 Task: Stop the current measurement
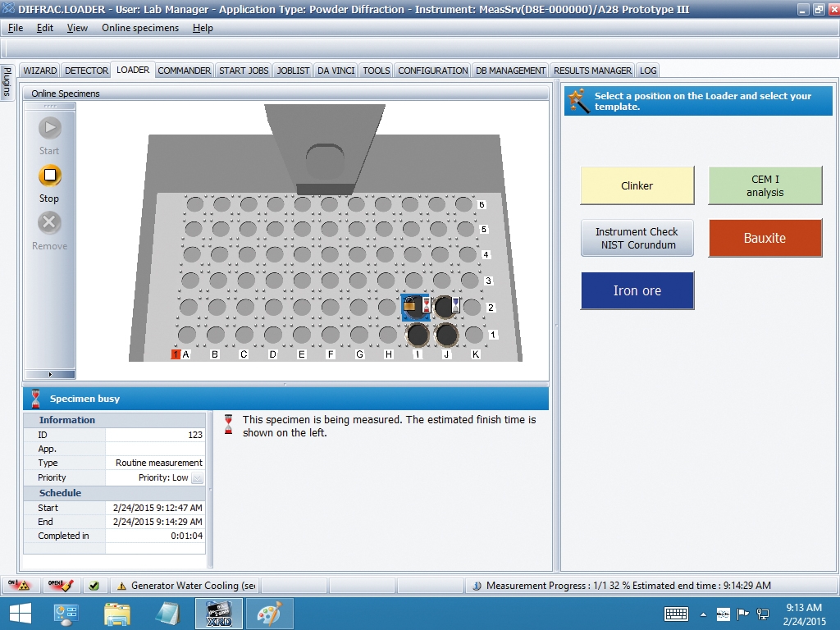[49, 176]
